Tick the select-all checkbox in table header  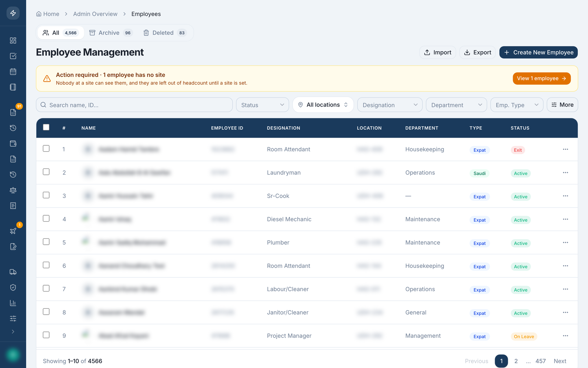pyautogui.click(x=46, y=127)
